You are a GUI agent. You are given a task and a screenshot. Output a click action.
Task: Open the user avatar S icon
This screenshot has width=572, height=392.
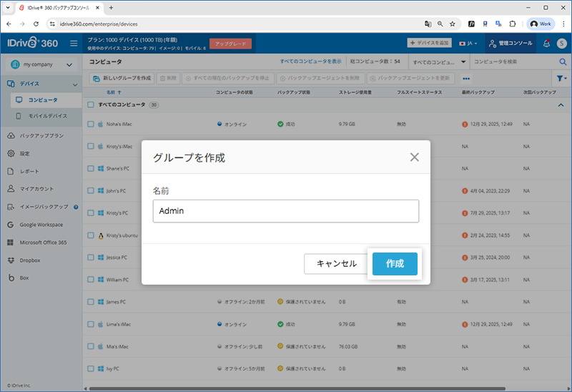[561, 44]
